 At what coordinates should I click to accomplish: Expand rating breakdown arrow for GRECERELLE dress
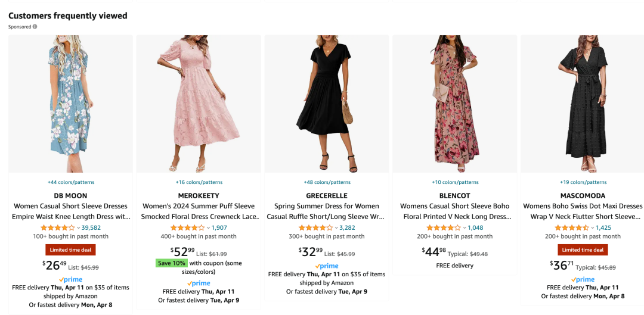point(336,228)
